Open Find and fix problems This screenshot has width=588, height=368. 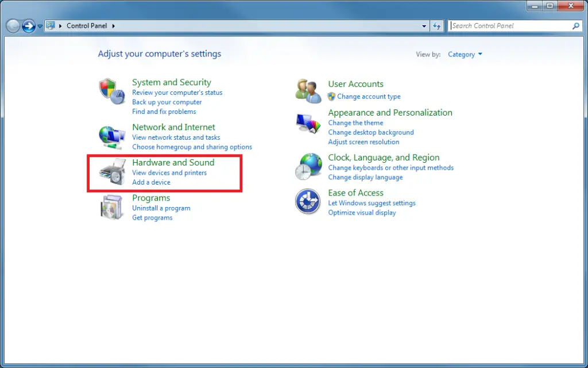pyautogui.click(x=164, y=112)
